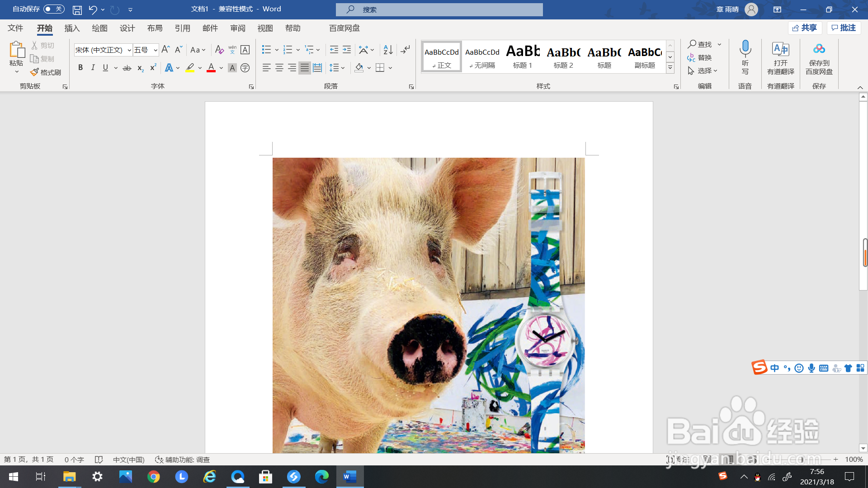868x488 pixels.
Task: Click the clear formatting eraser icon
Action: pyautogui.click(x=219, y=50)
